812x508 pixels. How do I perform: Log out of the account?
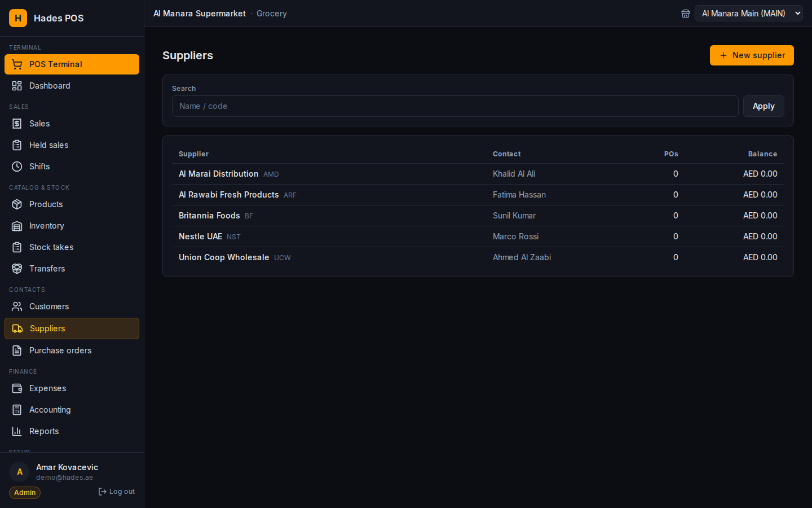(x=117, y=492)
